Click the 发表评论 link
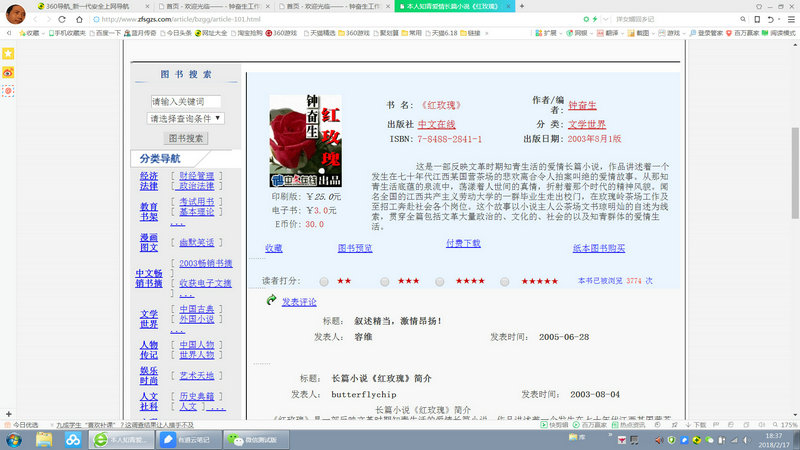The image size is (800, 450). pos(299,302)
